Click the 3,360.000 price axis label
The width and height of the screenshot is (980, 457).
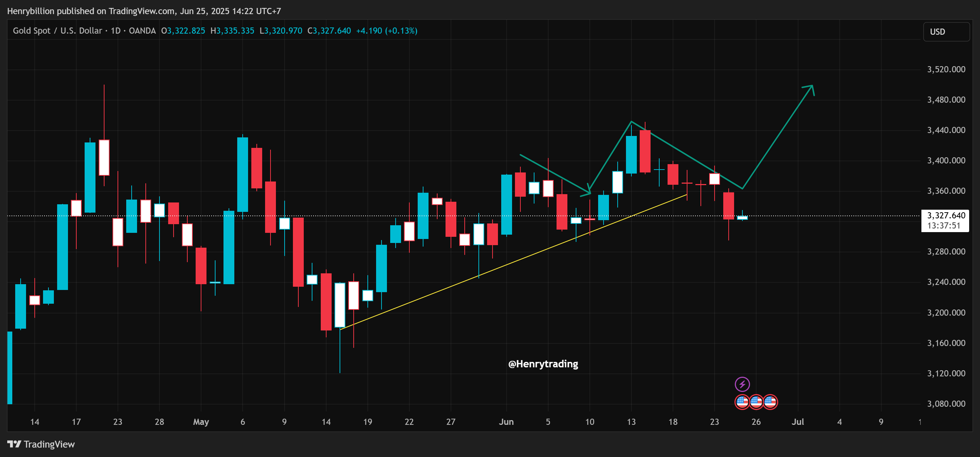[946, 191]
